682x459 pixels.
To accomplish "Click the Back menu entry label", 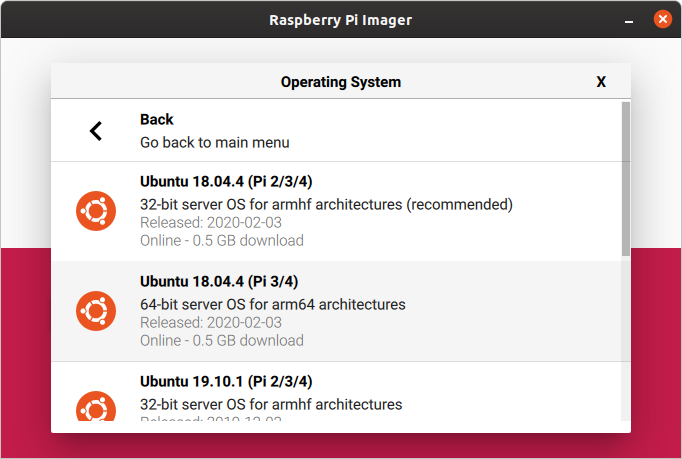I will pos(157,119).
